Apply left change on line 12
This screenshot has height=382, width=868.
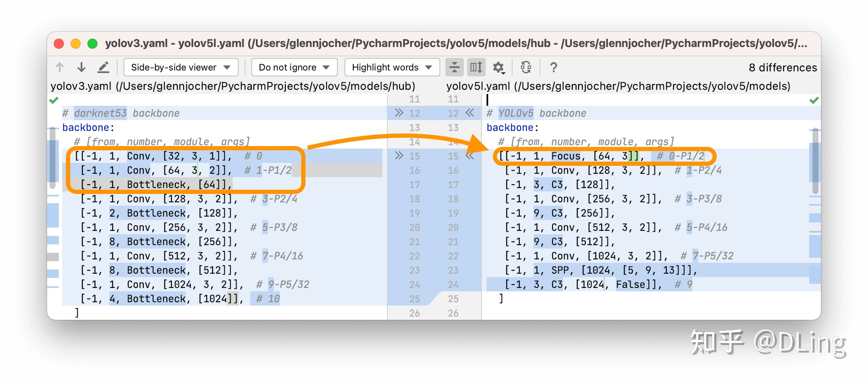[399, 113]
